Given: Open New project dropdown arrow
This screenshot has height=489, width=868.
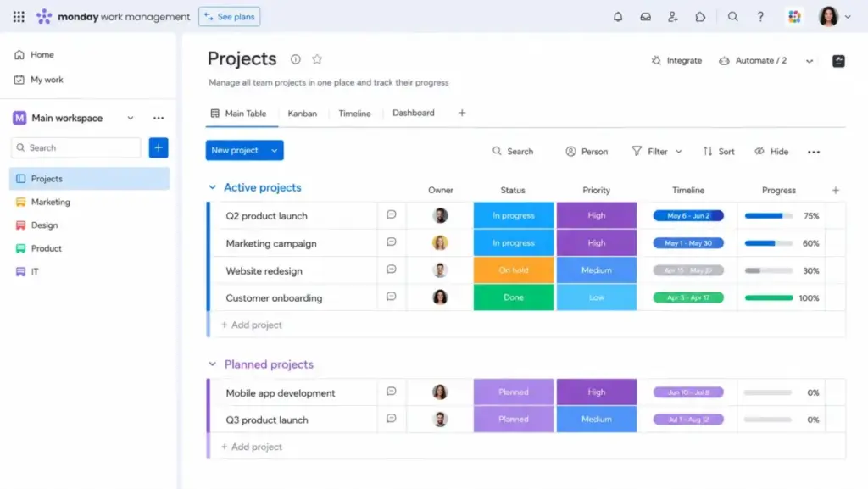Looking at the screenshot, I should tap(274, 151).
